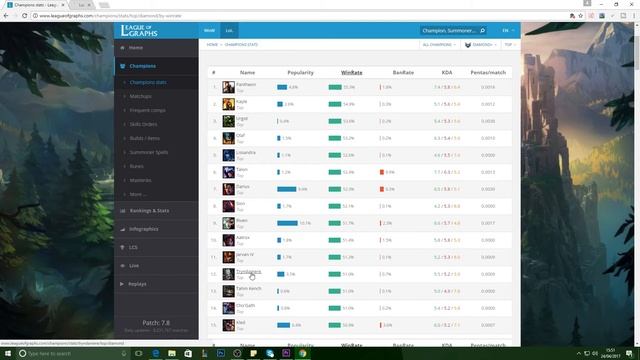Open the Tryndamere name link
The image size is (640, 360).
248,271
